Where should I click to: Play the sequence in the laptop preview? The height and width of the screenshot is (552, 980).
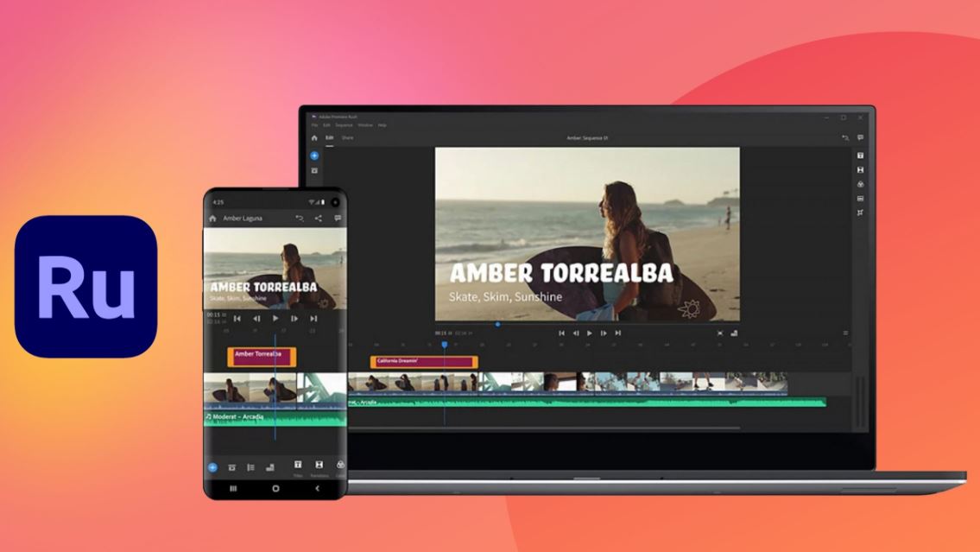click(590, 333)
